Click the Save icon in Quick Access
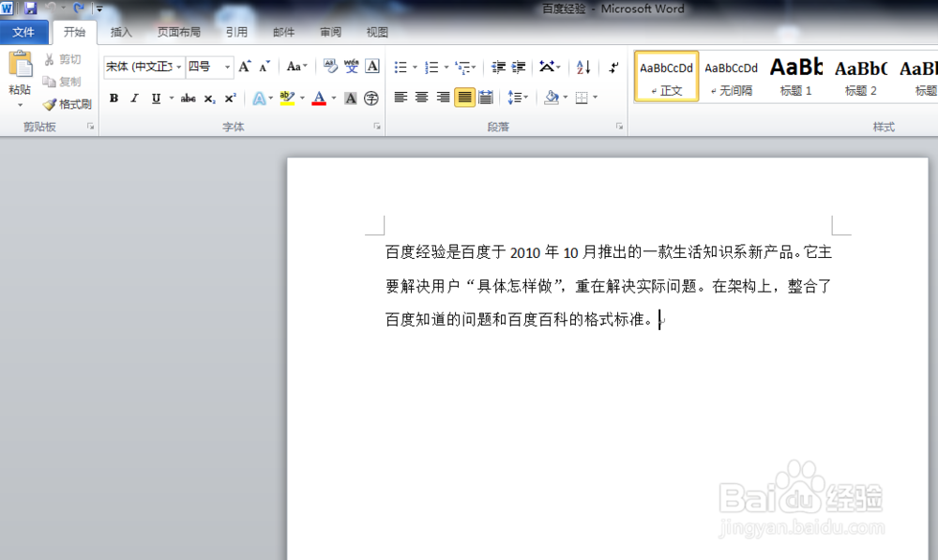Viewport: 938px width, 560px height. point(30,8)
